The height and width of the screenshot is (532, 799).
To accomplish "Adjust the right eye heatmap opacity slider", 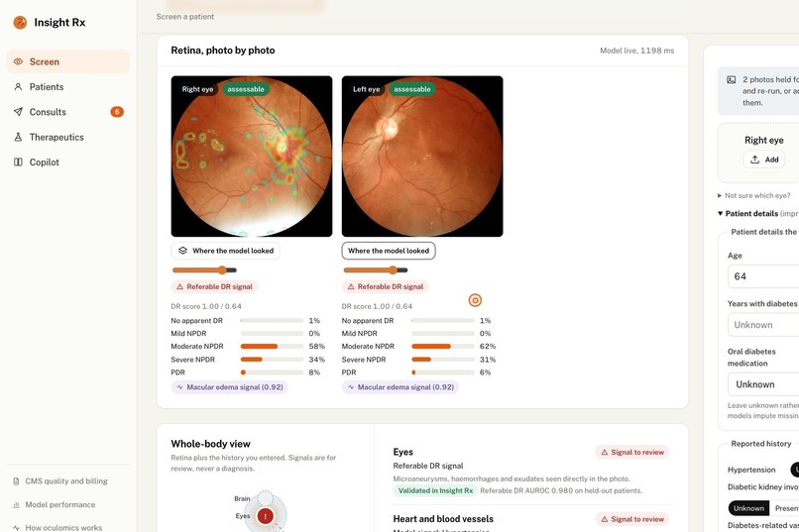I will [204, 270].
